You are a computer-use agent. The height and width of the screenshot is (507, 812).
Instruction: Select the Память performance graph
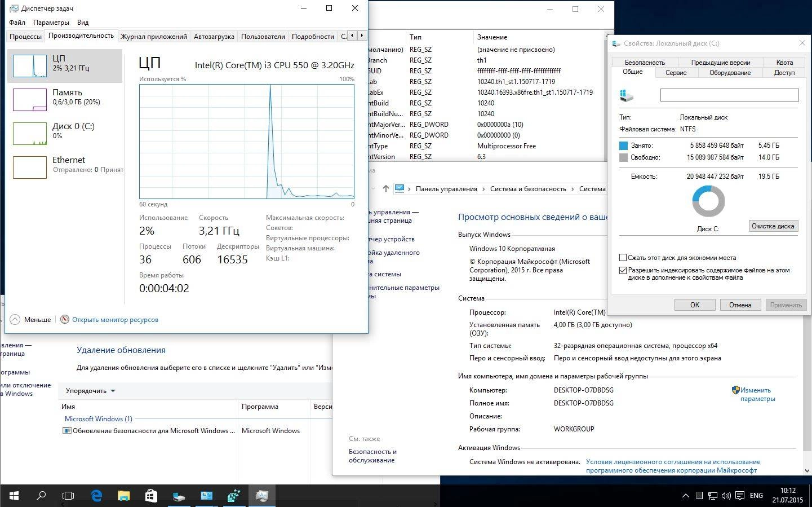65,100
